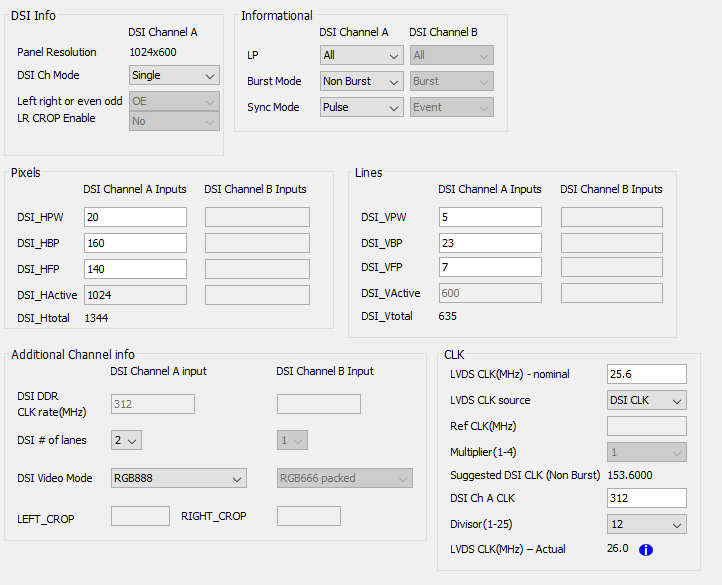
Task: Click the RIGHT_CROP input box
Action: (308, 516)
